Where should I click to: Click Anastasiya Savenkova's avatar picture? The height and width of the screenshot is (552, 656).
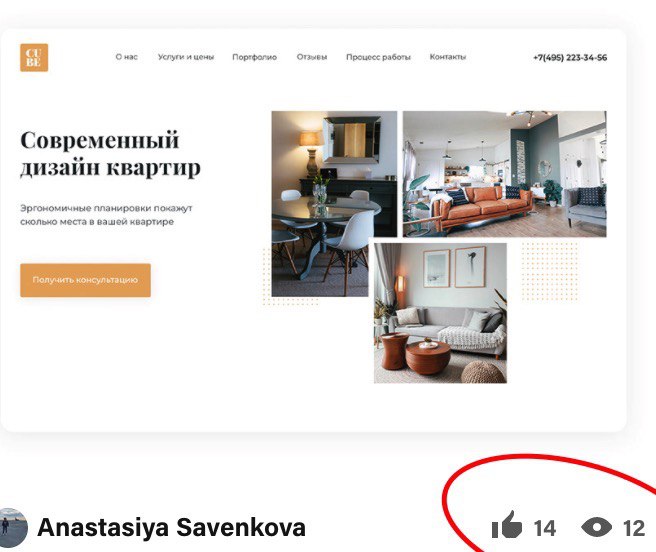13,528
